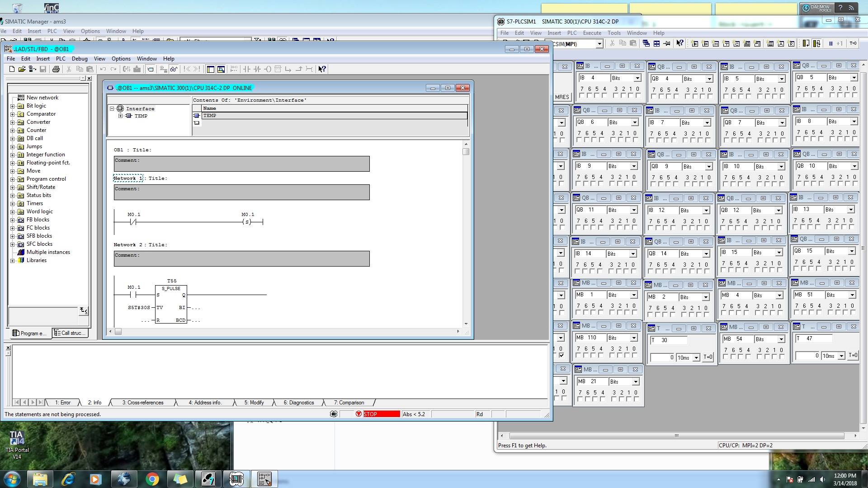This screenshot has height=488, width=868.
Task: Click the TIA Portal V14 desktop shortcut
Action: pos(17,445)
